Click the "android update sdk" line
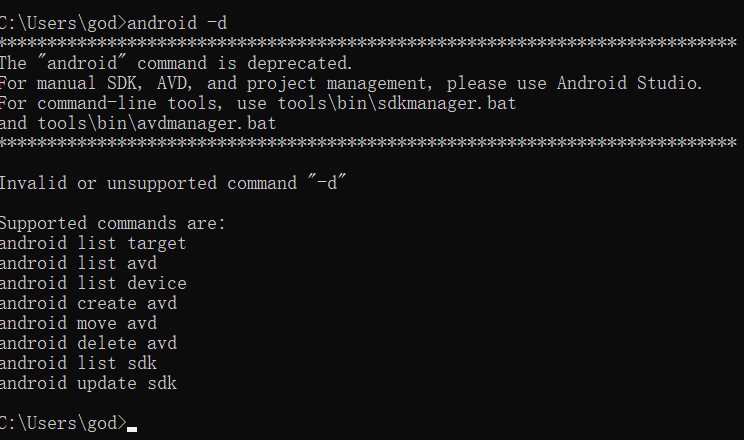 pos(88,383)
